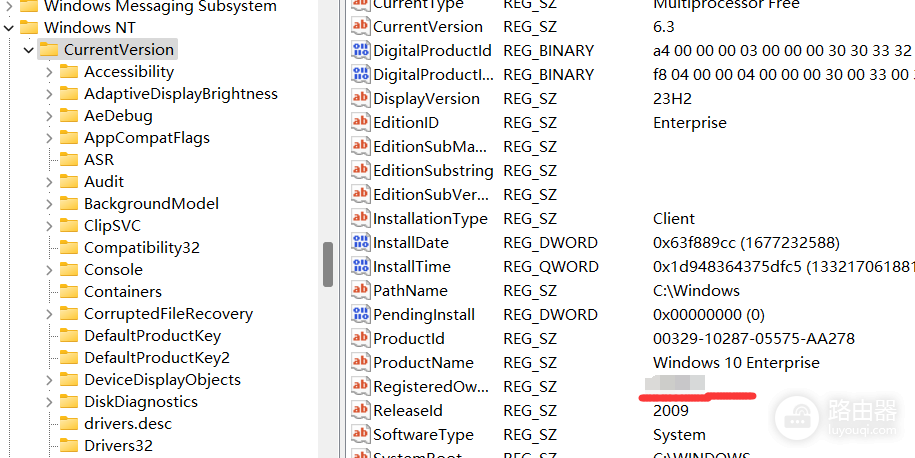Click the EditionID string icon
The width and height of the screenshot is (915, 458).
360,122
